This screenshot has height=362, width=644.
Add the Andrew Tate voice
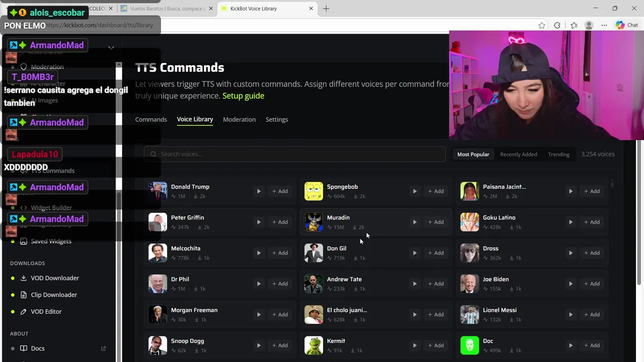[x=436, y=284]
